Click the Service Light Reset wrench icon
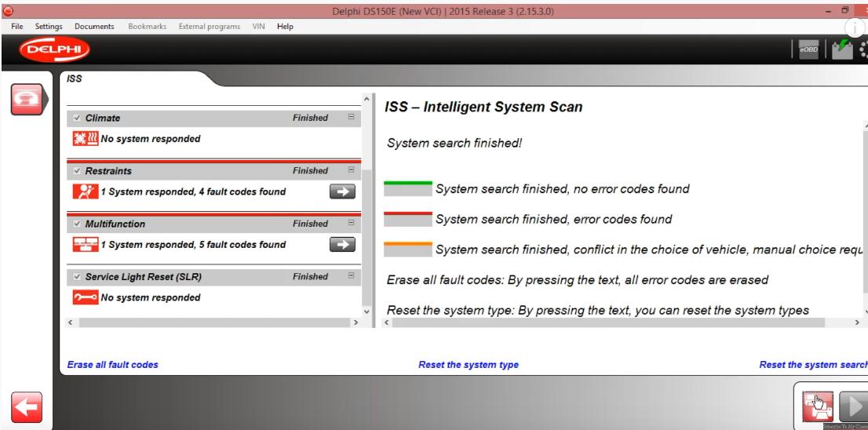Screen dimensions: 868x430 coord(86,297)
